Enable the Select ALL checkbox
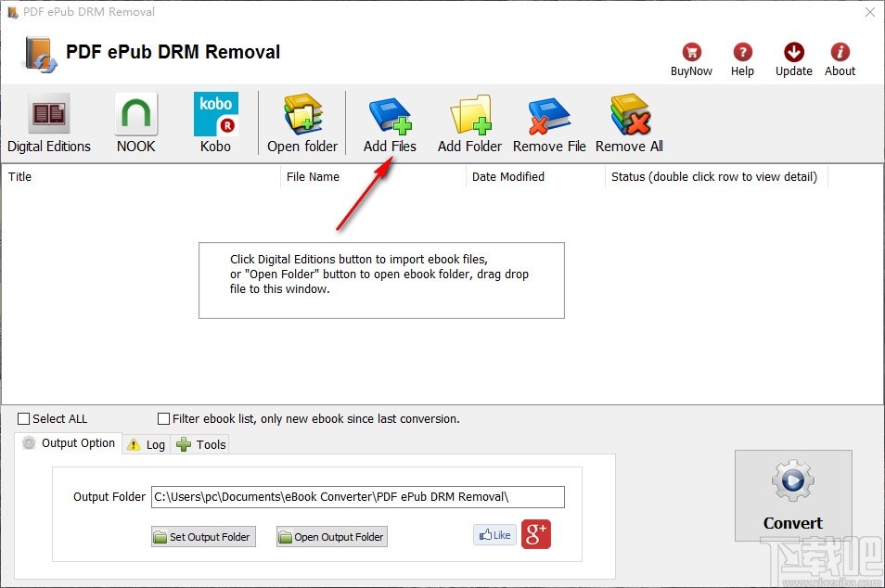The width and height of the screenshot is (885, 588). click(24, 418)
